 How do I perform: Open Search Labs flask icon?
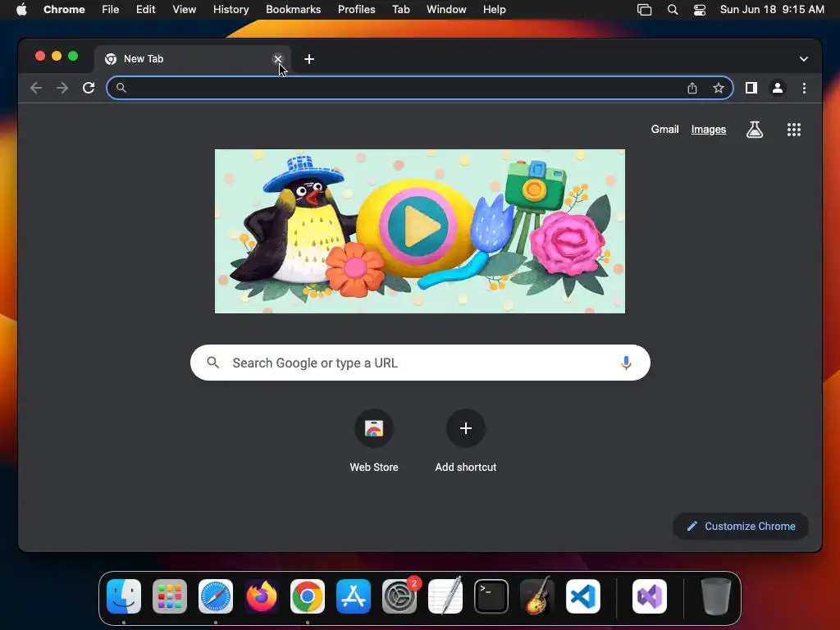tap(755, 129)
